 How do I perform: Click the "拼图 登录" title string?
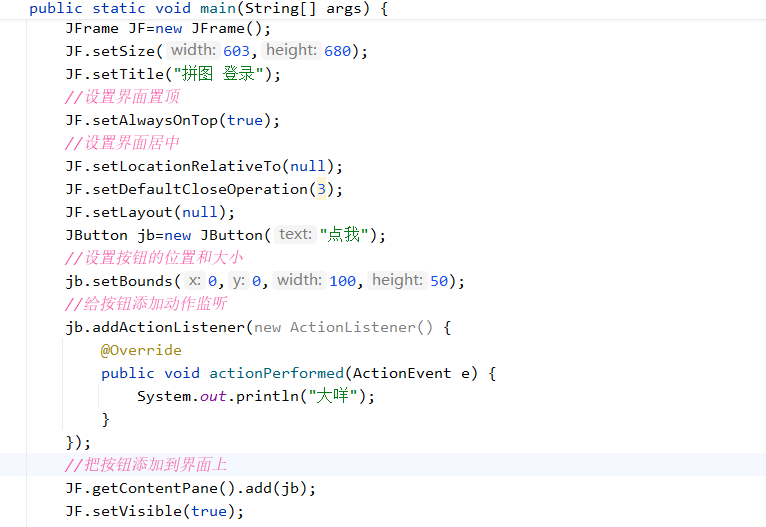click(219, 74)
